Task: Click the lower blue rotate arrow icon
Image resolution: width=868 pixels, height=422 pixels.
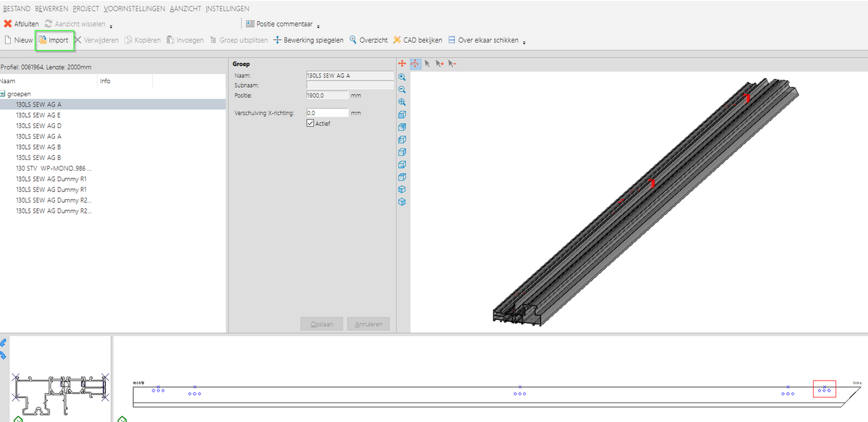Action: coord(4,355)
